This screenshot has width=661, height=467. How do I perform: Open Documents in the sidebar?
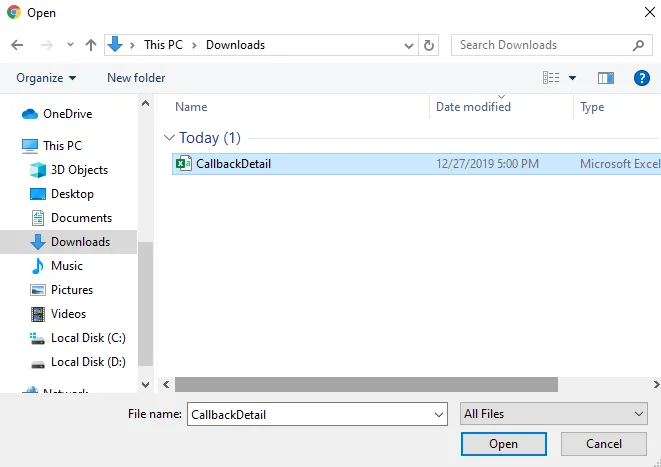[x=81, y=218]
